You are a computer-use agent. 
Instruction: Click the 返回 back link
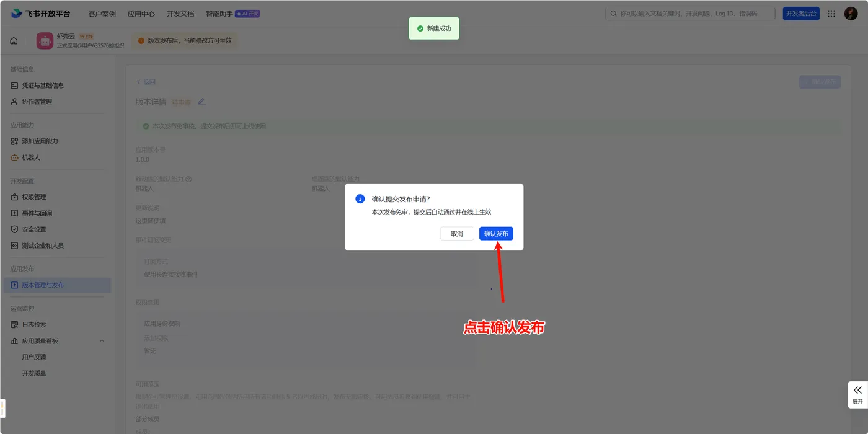pyautogui.click(x=149, y=81)
